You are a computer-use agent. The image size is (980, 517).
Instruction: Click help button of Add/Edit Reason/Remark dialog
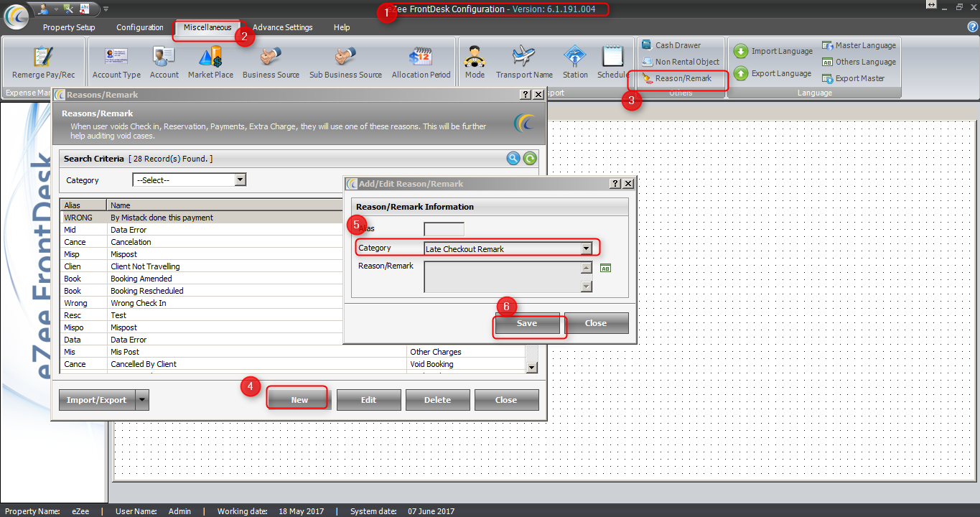[x=615, y=184]
